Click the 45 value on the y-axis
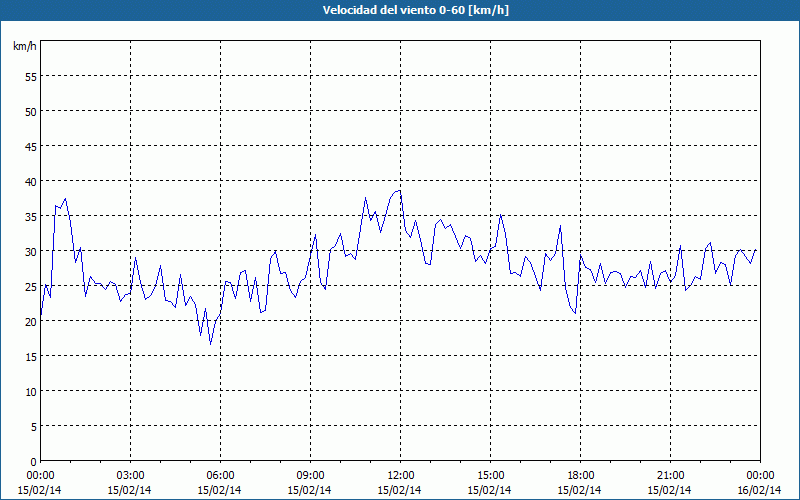The height and width of the screenshot is (500, 800). [x=31, y=146]
